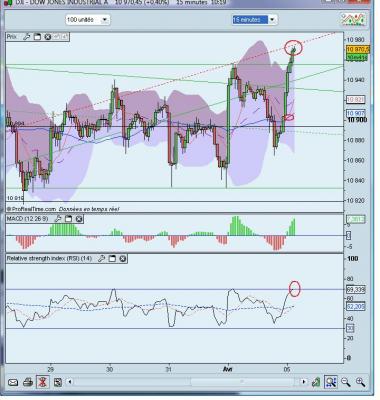Screen dimensions: 380x400
Task: Click the left arrow of the time scrollbar
Action: [70, 382]
